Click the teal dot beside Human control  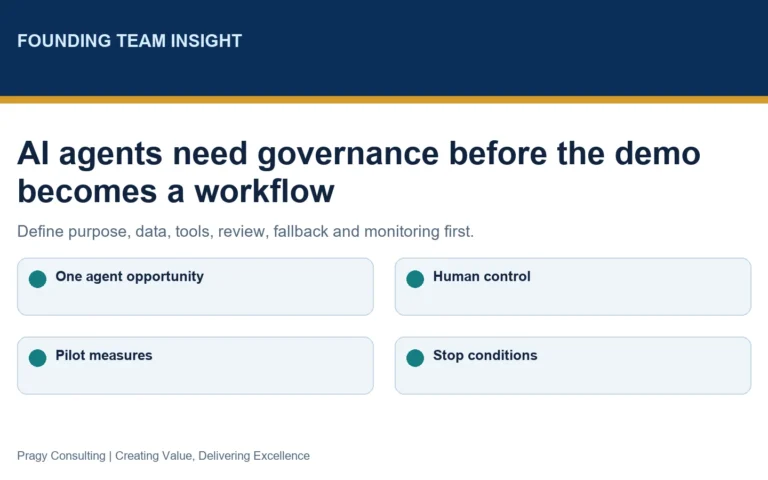pyautogui.click(x=415, y=279)
